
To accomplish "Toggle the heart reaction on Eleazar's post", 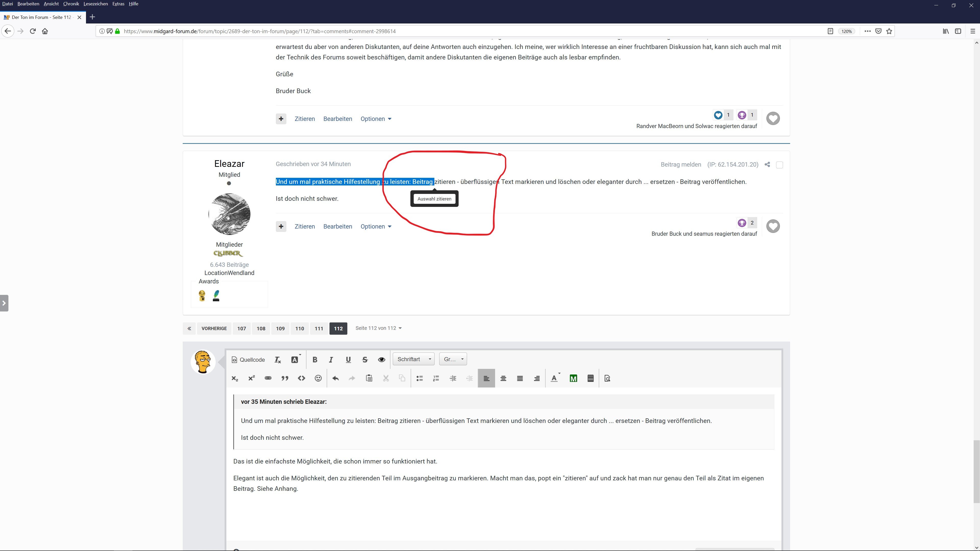I will pos(773,226).
